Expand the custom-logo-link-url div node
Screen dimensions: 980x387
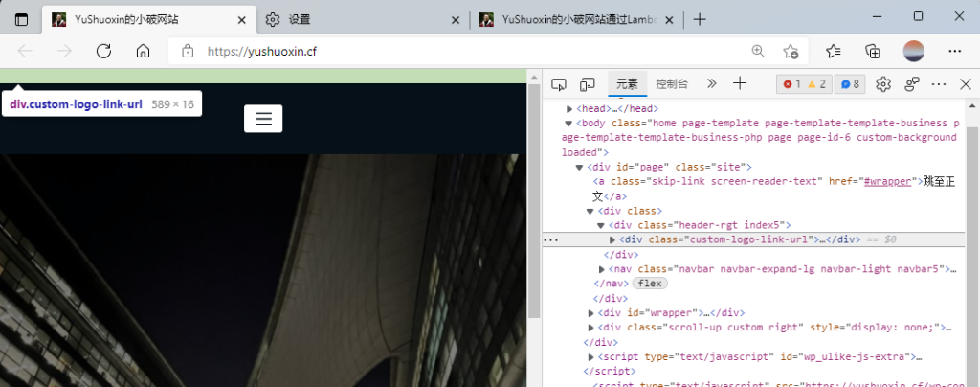click(612, 239)
